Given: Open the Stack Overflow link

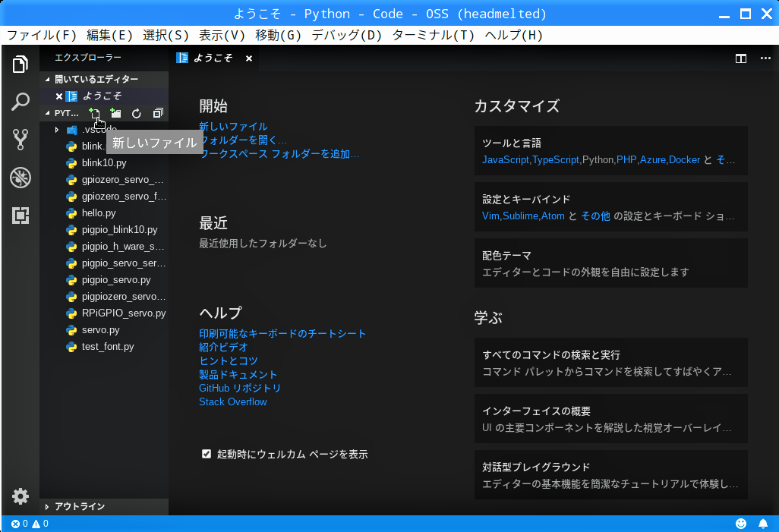Looking at the screenshot, I should 232,402.
